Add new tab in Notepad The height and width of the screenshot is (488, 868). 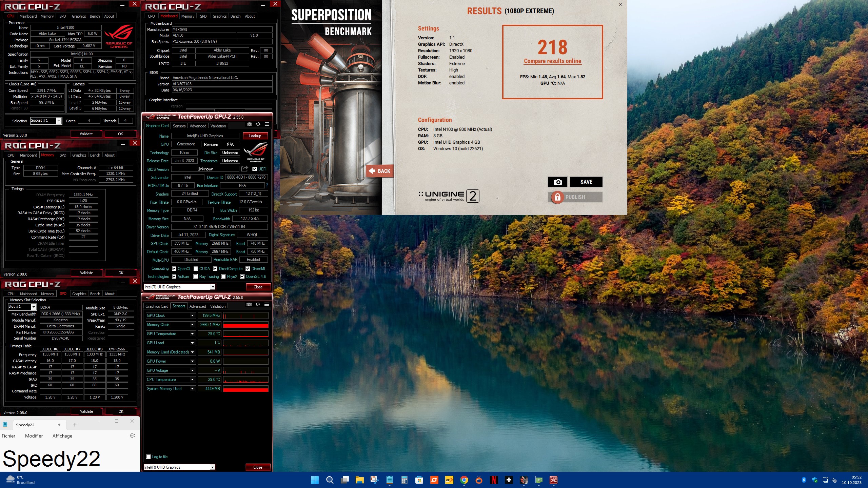pos(75,425)
